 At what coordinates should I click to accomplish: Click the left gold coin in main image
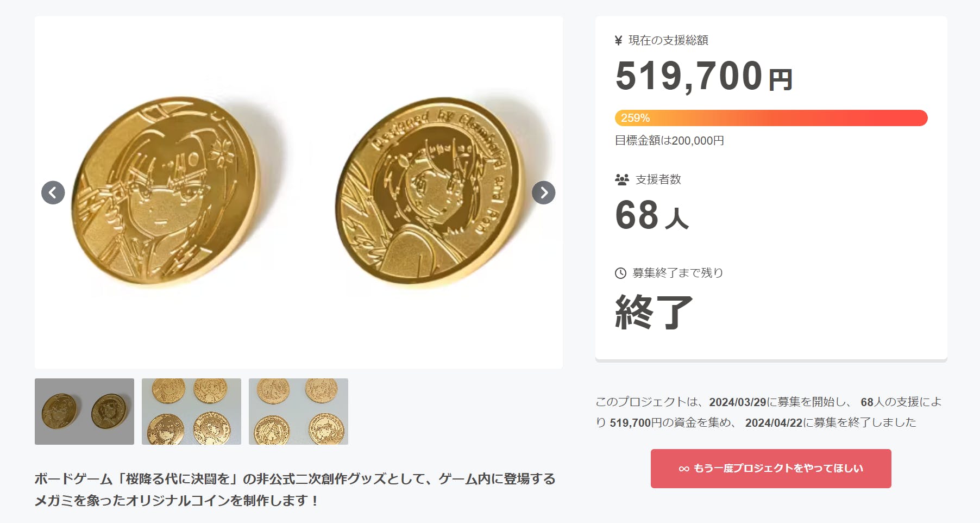pyautogui.click(x=165, y=190)
